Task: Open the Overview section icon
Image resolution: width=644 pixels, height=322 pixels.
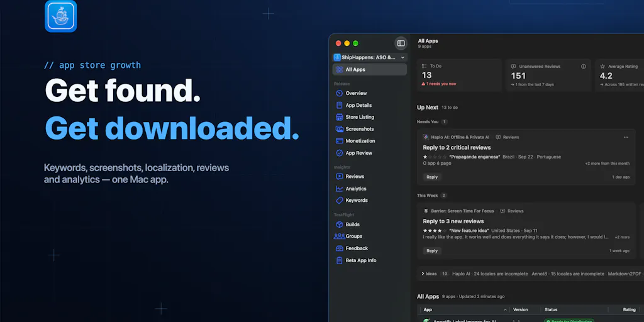Action: 339,93
